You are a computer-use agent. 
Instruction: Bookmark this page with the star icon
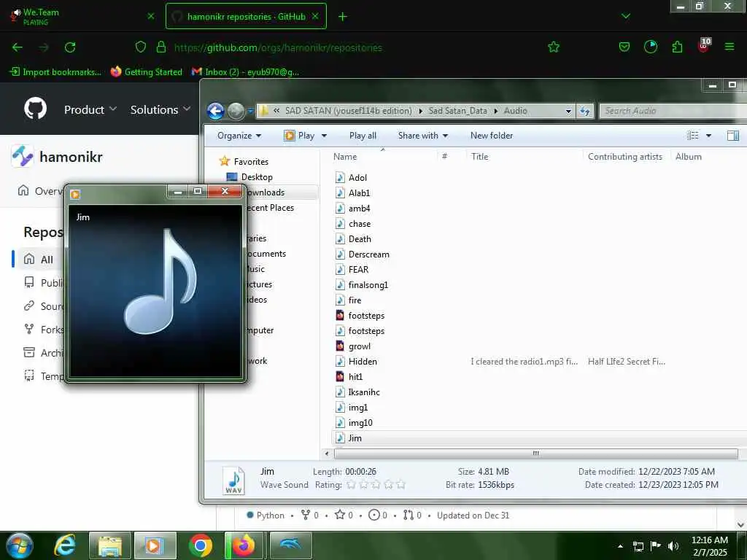(x=554, y=47)
